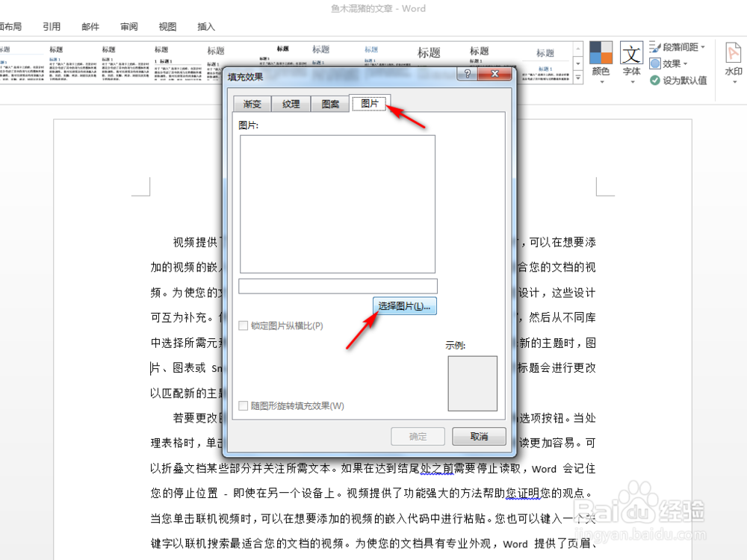This screenshot has width=747, height=560.
Task: Enable lock picture aspect ratio (锁定图片纵横比)
Action: [x=242, y=326]
